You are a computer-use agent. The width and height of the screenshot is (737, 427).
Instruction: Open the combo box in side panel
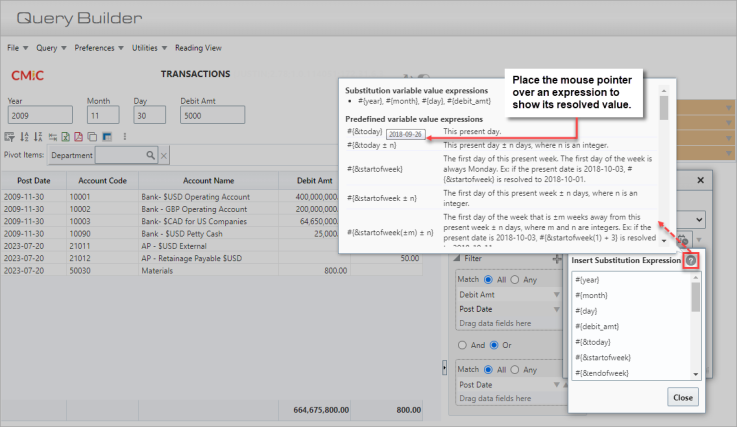click(699, 220)
